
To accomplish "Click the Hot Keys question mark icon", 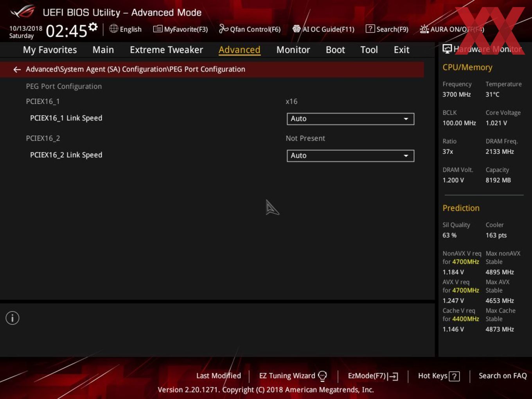I will (454, 376).
